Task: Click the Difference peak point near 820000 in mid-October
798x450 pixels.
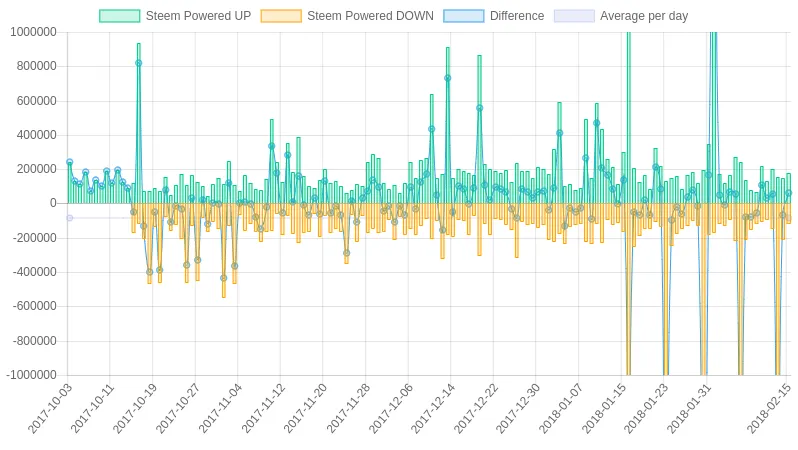Action: [x=138, y=63]
